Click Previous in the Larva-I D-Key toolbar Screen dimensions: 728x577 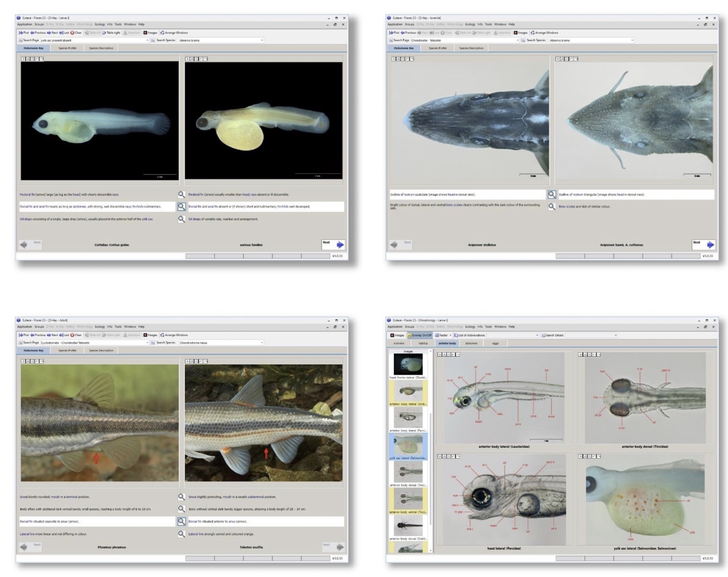pos(38,33)
